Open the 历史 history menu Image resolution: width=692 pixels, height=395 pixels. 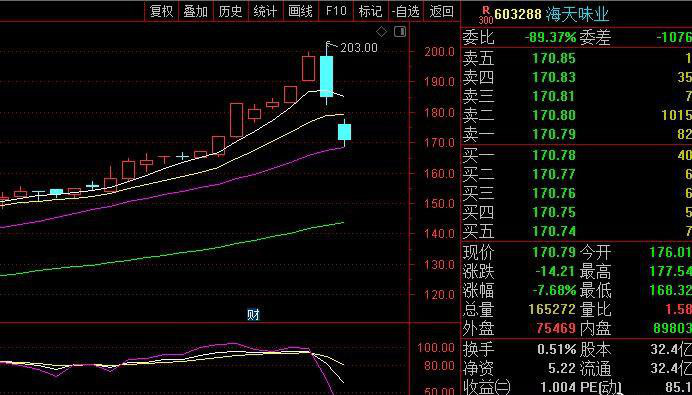tap(230, 11)
